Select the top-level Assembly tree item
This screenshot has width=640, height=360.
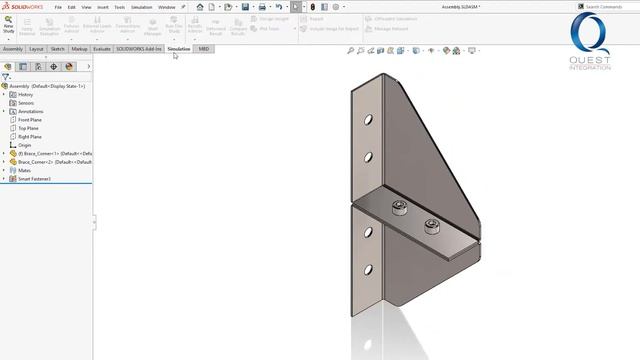[43, 86]
